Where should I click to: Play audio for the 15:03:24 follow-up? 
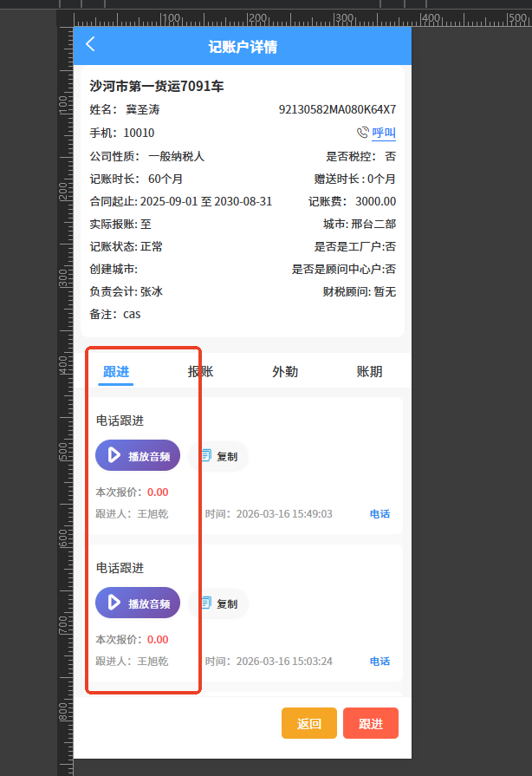click(x=138, y=603)
